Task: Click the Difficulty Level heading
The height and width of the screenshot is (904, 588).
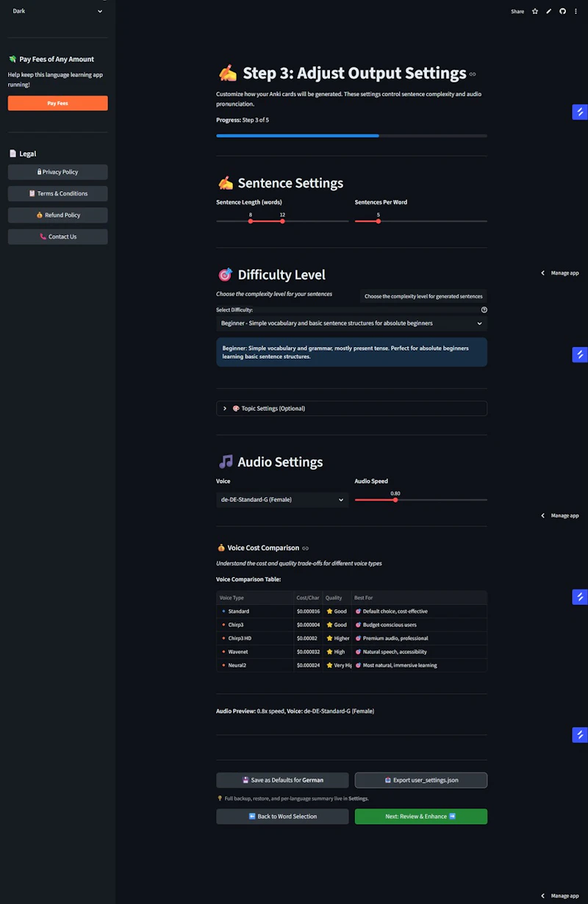Action: 272,275
